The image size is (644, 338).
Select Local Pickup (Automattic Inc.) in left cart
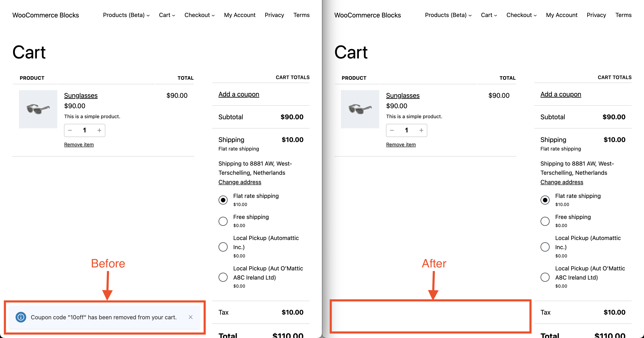coord(223,247)
